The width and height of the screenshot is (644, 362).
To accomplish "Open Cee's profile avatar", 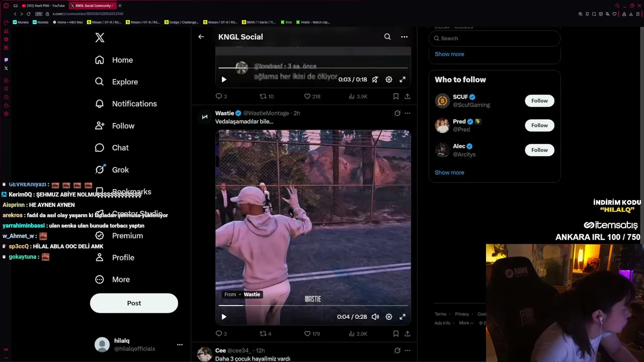I will [x=204, y=354].
